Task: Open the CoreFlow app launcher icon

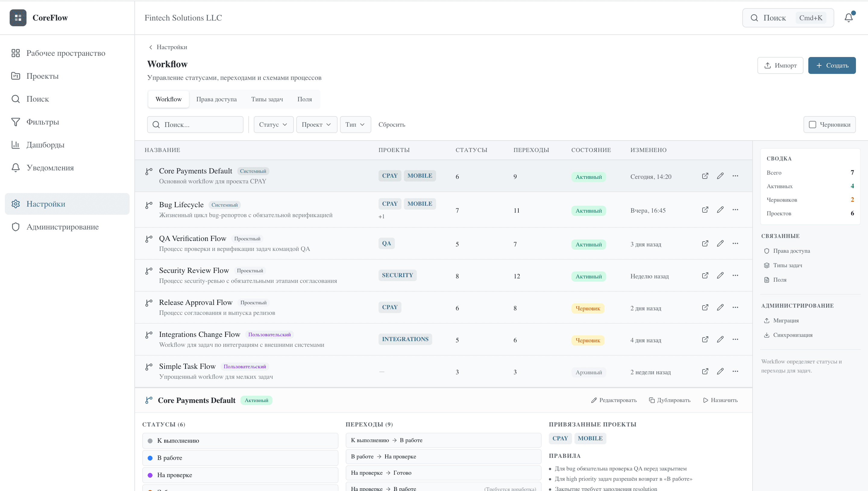Action: click(17, 17)
